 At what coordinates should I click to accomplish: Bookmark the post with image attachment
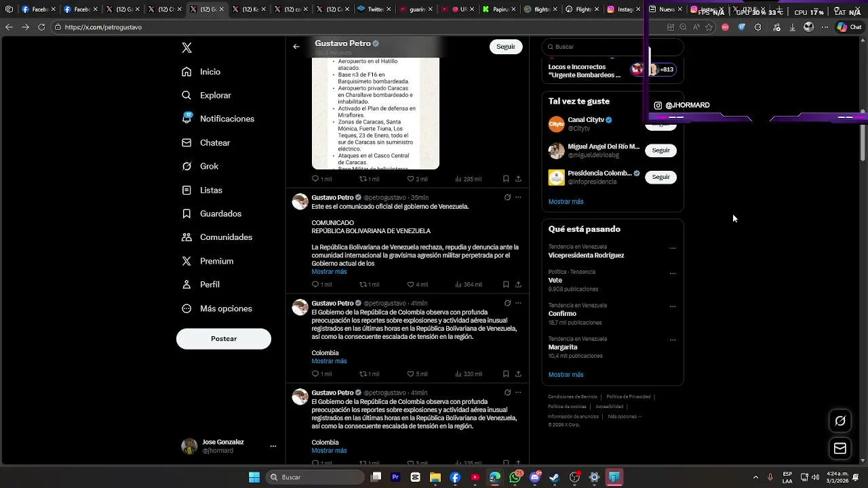point(506,179)
